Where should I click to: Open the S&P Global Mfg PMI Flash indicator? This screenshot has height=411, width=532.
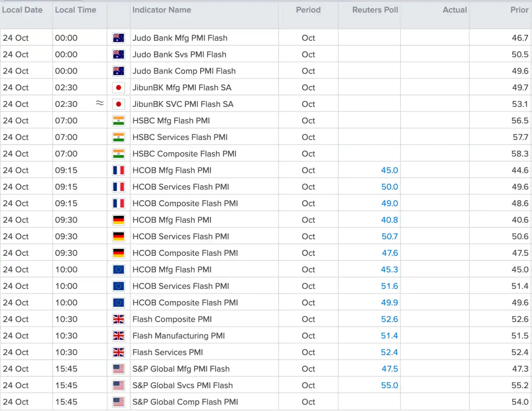click(x=181, y=369)
